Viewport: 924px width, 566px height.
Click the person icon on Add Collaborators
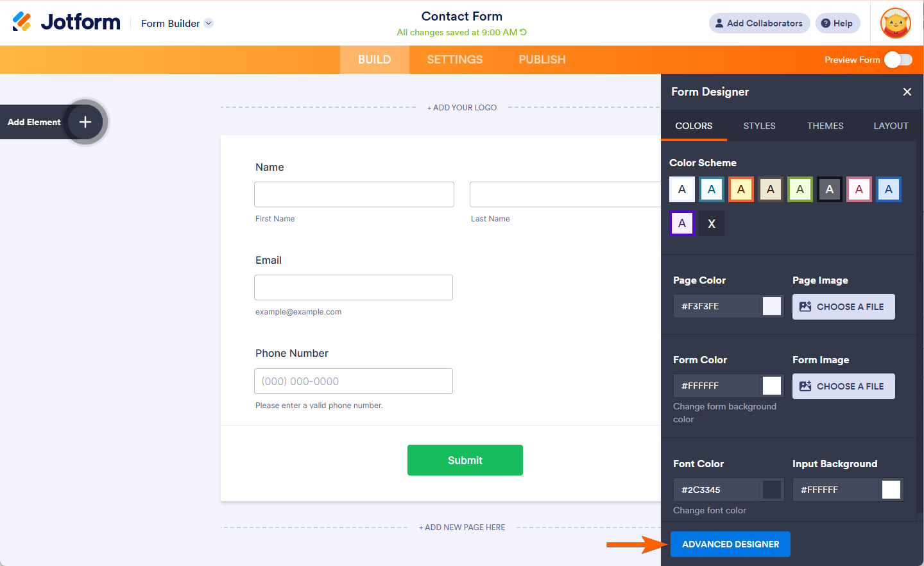[719, 22]
